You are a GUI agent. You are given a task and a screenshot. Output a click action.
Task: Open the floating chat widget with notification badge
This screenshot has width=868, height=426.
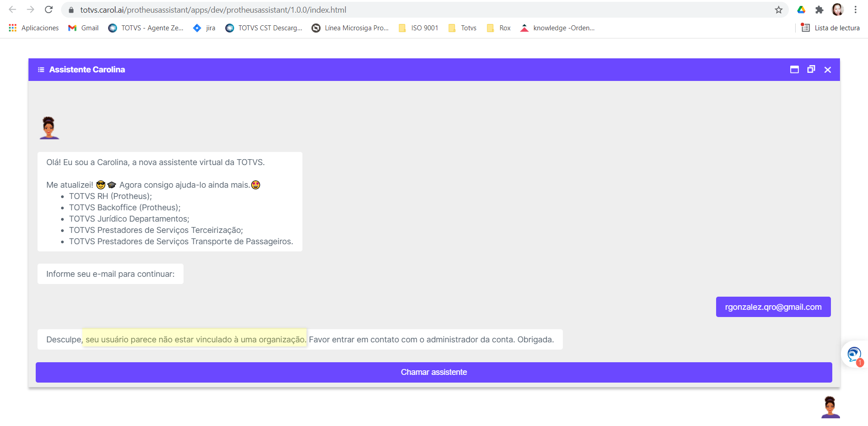pos(854,355)
